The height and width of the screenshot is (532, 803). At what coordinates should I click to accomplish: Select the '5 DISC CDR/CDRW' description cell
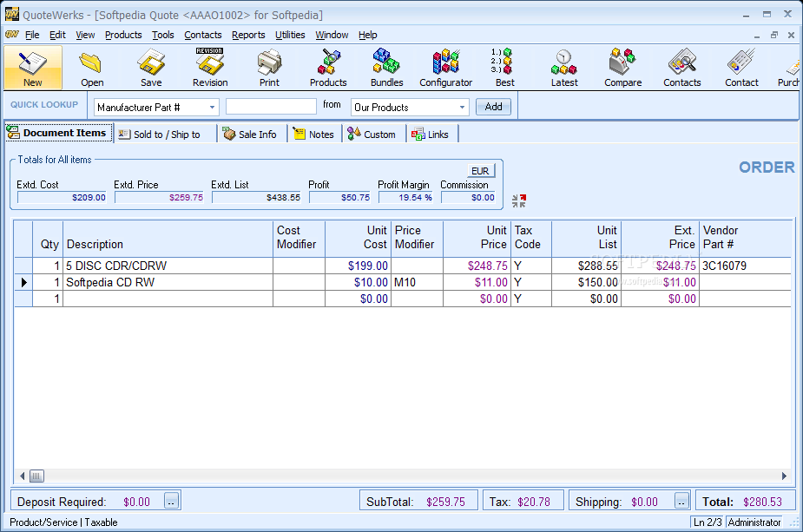pyautogui.click(x=168, y=266)
